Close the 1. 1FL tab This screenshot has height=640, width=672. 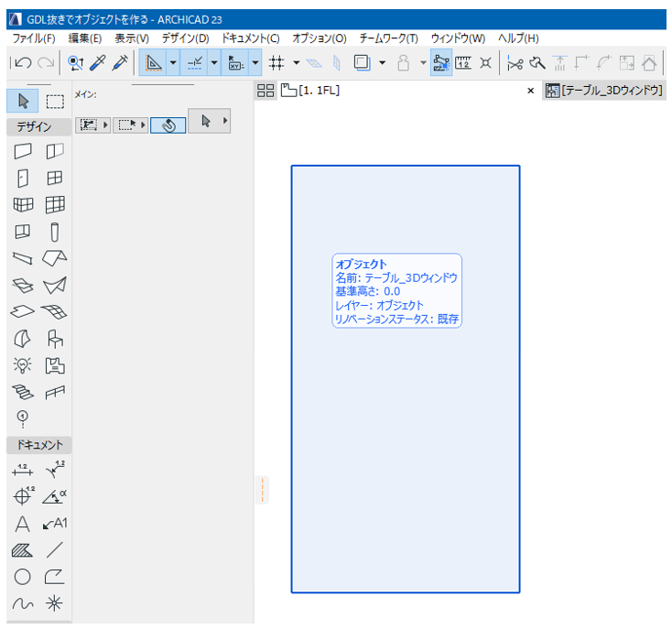point(531,91)
